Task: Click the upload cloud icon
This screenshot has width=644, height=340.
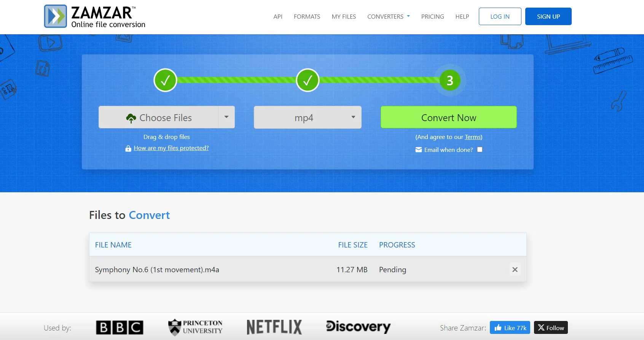Action: pos(131,118)
